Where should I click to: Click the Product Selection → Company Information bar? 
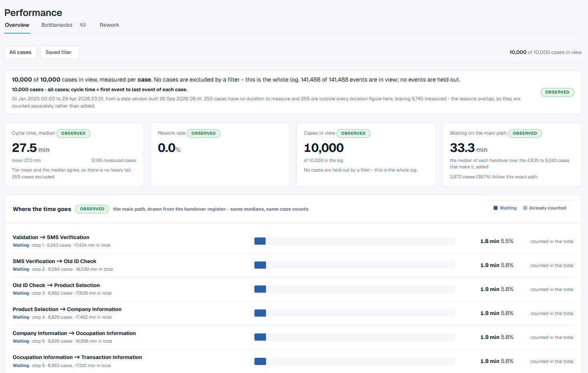260,313
